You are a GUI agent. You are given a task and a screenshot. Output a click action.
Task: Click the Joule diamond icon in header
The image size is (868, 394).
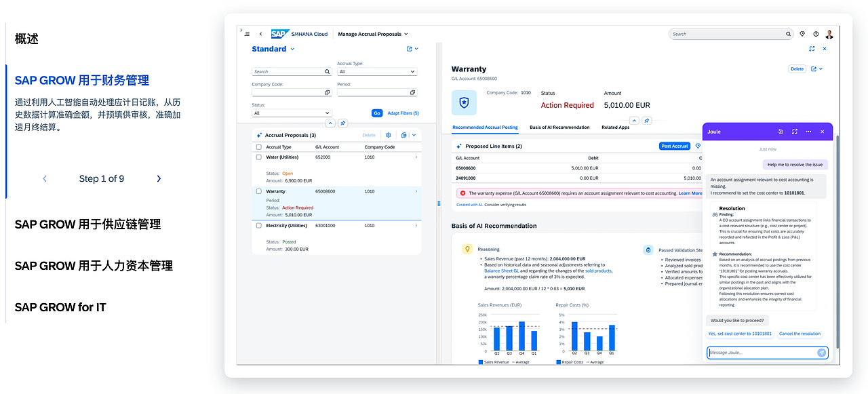(802, 34)
